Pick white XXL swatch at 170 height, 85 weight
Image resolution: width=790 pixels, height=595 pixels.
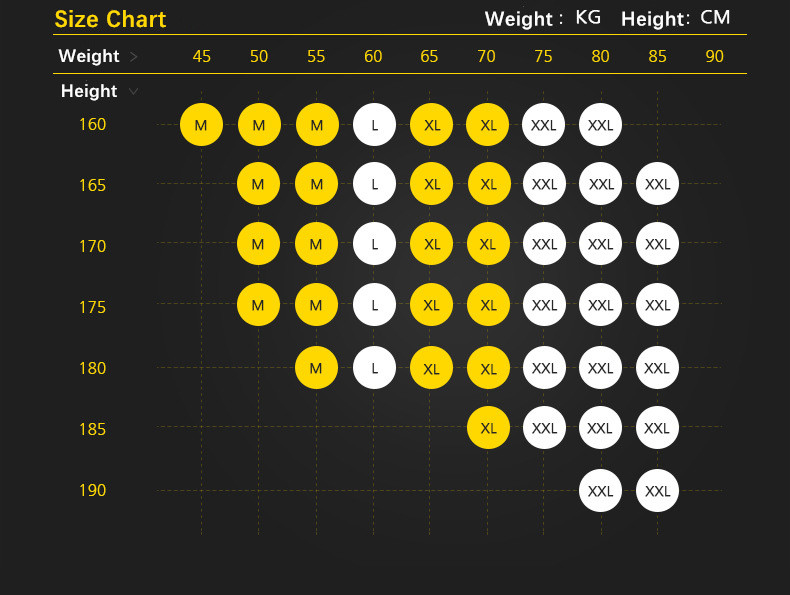[657, 244]
